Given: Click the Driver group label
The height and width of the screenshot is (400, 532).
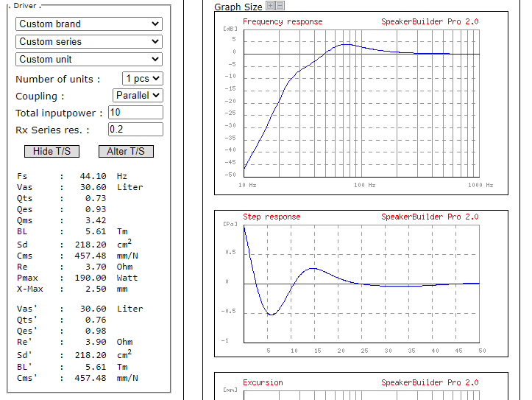Looking at the screenshot, I should [25, 6].
